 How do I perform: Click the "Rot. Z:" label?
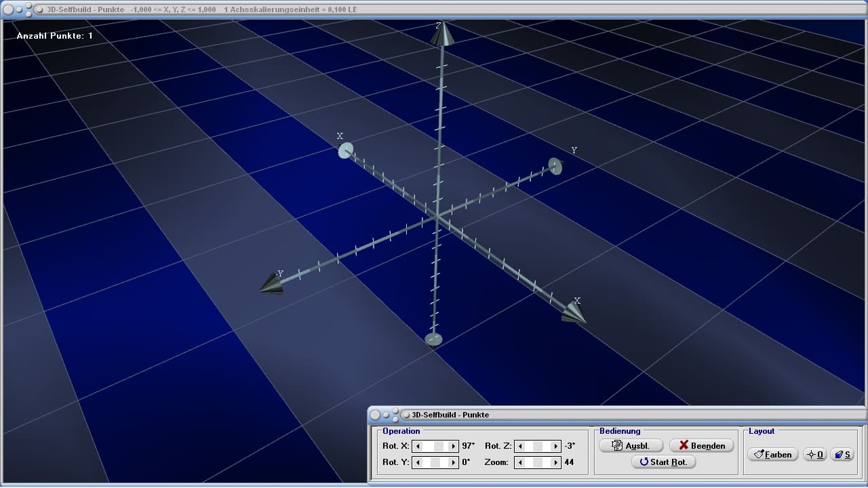pyautogui.click(x=498, y=446)
